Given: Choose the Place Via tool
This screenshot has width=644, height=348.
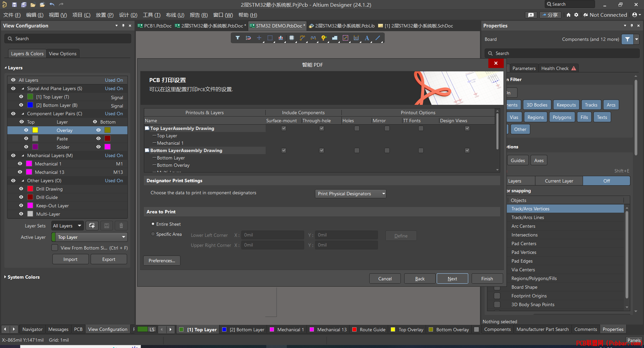Looking at the screenshot, I should (324, 38).
